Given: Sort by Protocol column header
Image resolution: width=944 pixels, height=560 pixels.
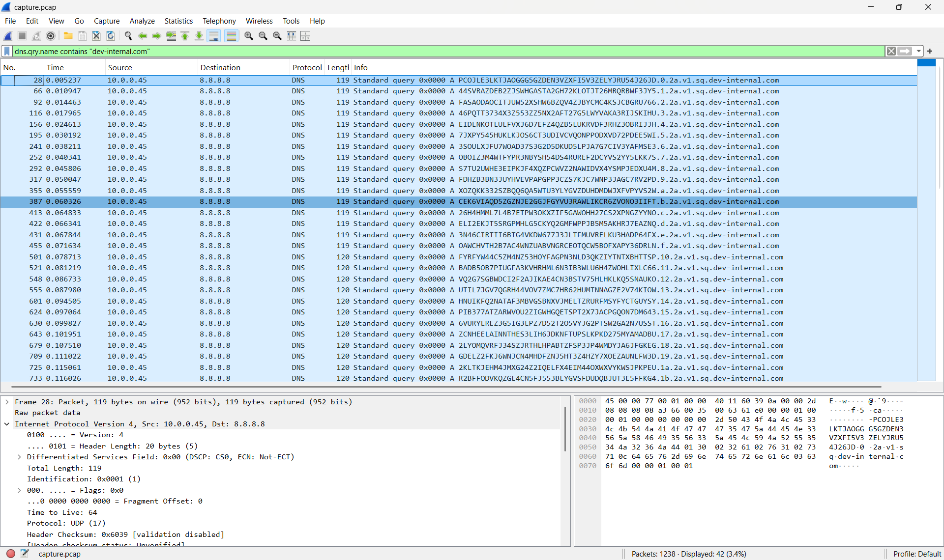Looking at the screenshot, I should pos(307,68).
